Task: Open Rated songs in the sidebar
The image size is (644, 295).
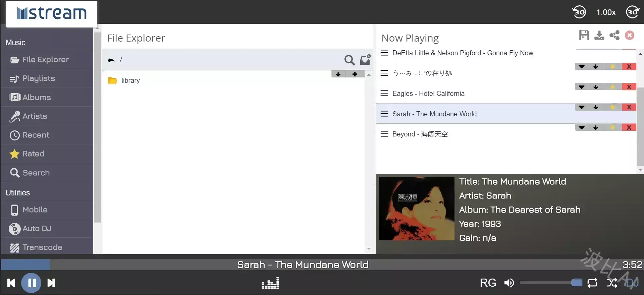Action: pos(47,154)
